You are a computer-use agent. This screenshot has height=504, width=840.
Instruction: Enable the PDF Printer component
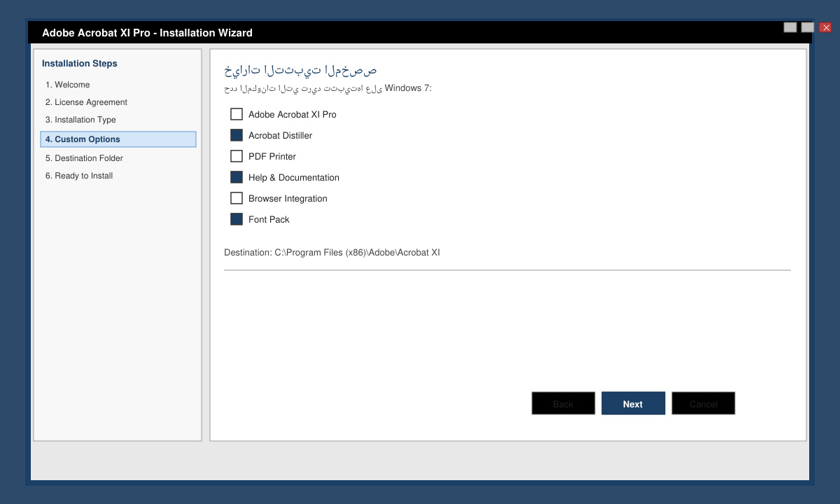(x=237, y=156)
